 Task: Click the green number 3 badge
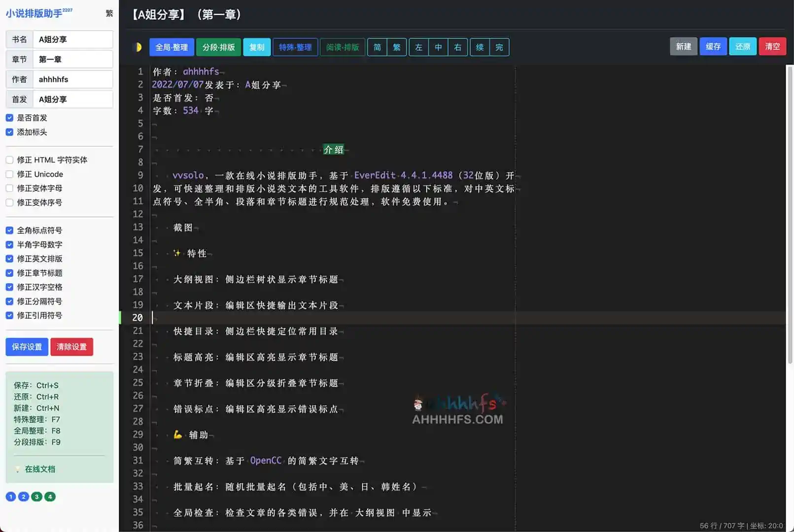37,497
